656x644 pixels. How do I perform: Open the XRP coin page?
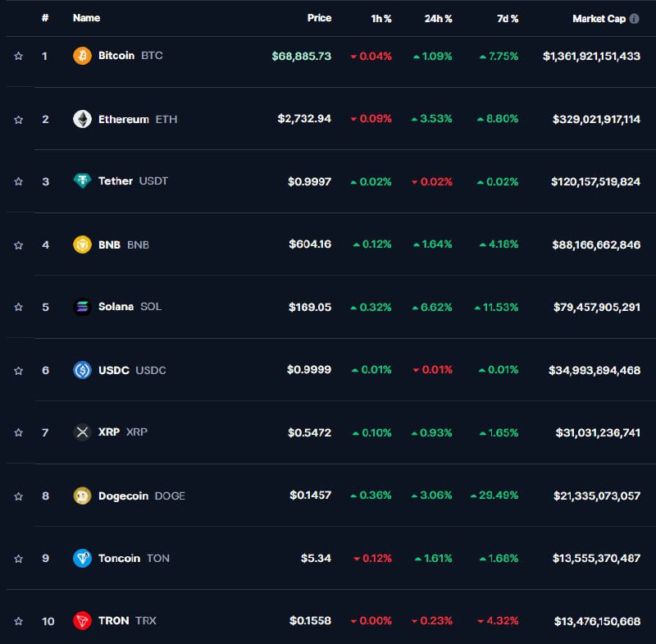(122, 432)
